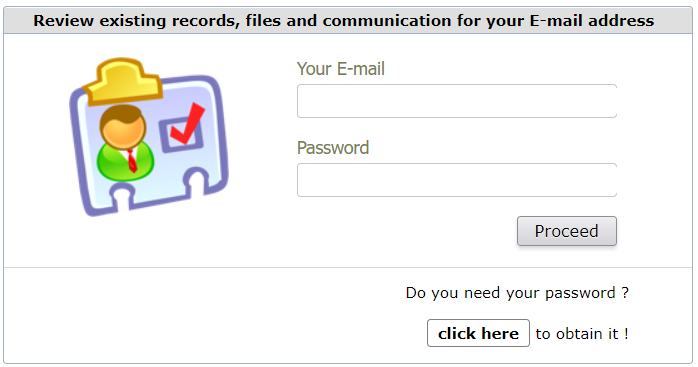Click the avatar's green suit
Image resolution: width=698 pixels, height=367 pixels.
tap(125, 161)
